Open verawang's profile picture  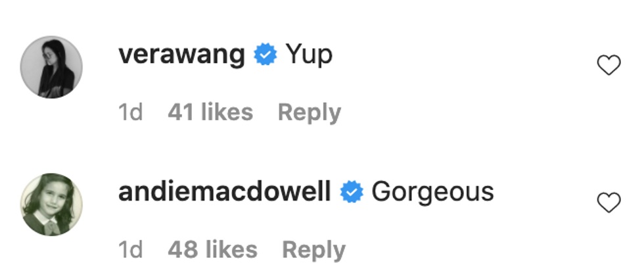[x=51, y=67]
